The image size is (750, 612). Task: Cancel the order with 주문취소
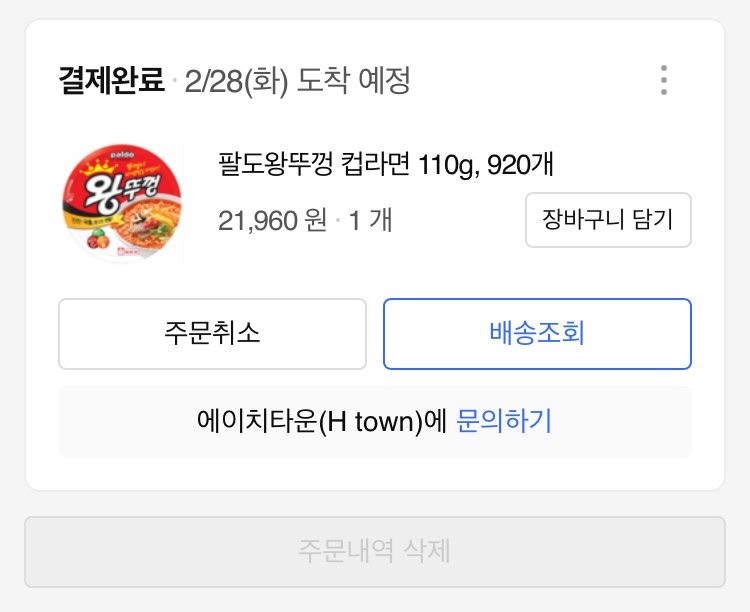pyautogui.click(x=212, y=334)
